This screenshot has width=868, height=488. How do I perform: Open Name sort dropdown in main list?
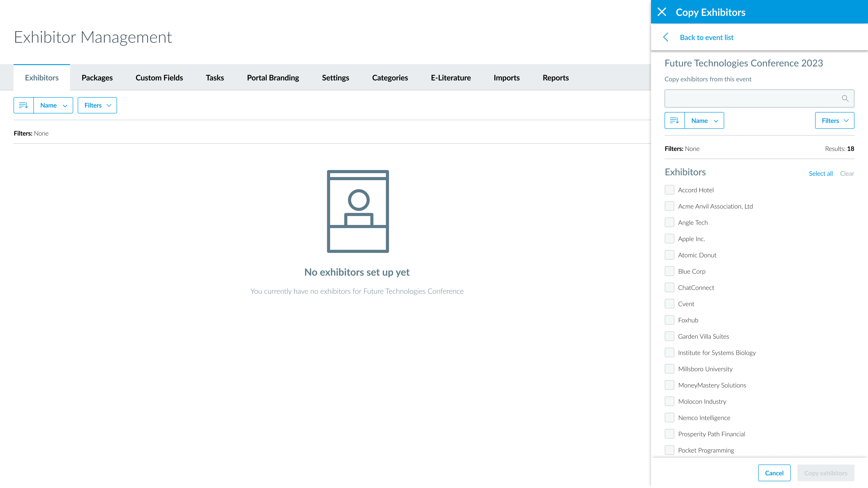(53, 106)
